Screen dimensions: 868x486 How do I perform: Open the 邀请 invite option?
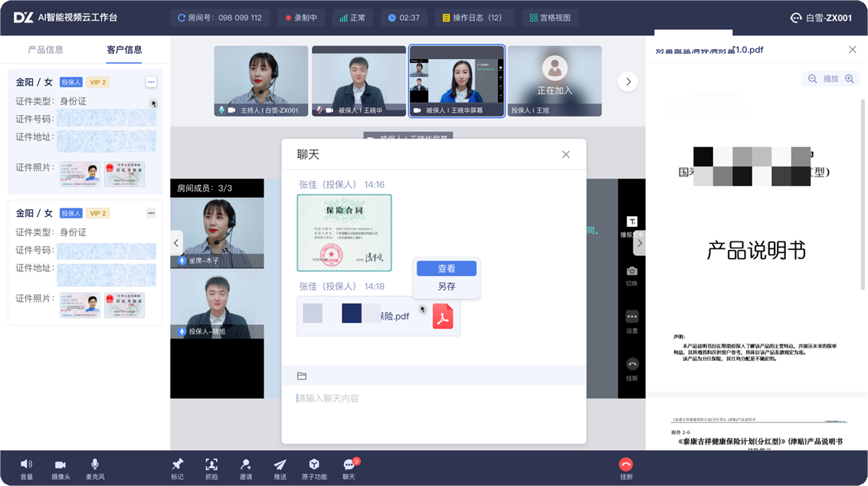coord(246,465)
